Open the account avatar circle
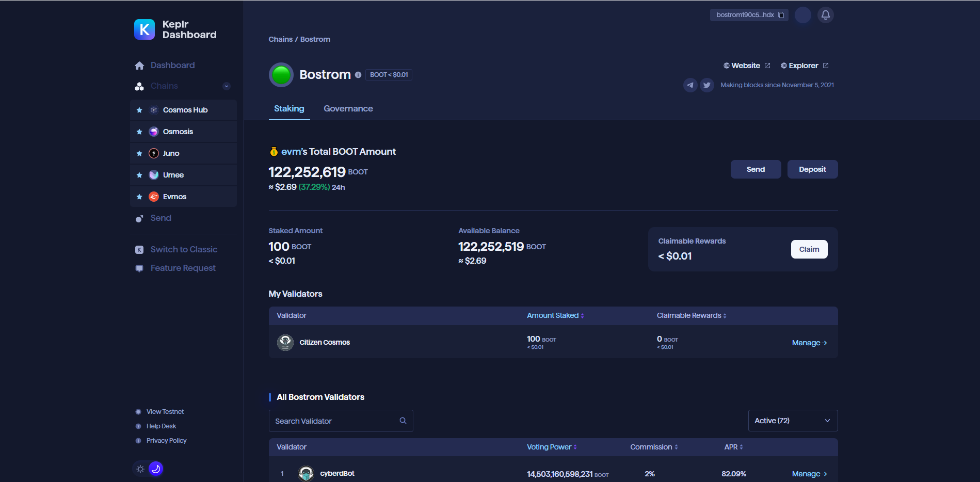The image size is (980, 482). (x=803, y=15)
